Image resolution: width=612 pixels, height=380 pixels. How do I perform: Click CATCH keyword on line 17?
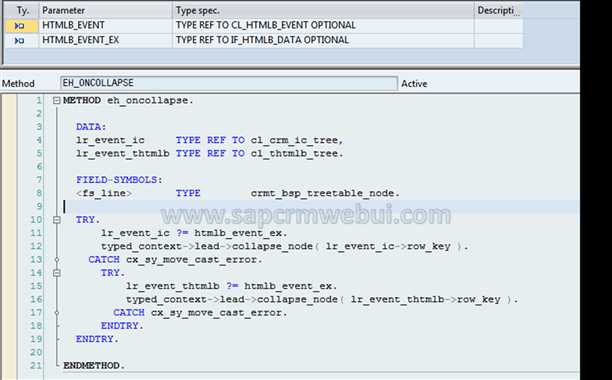129,313
